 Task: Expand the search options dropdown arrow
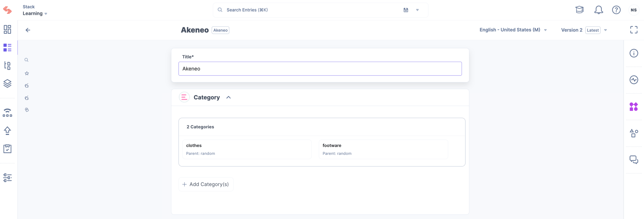417,10
